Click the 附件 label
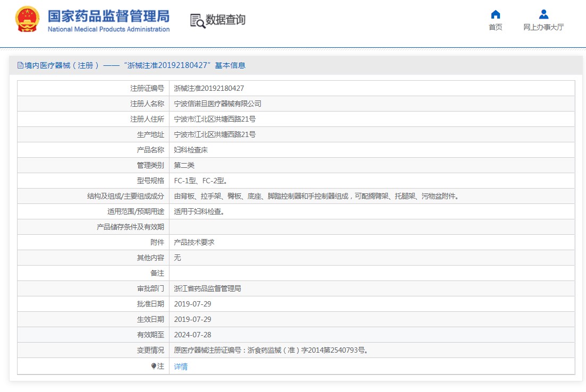 157,242
